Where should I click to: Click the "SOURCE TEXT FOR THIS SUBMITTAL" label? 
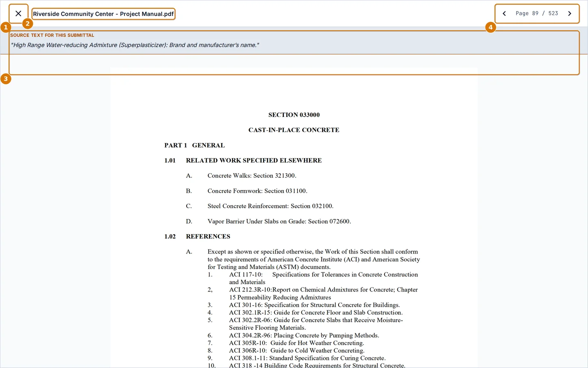[52, 35]
